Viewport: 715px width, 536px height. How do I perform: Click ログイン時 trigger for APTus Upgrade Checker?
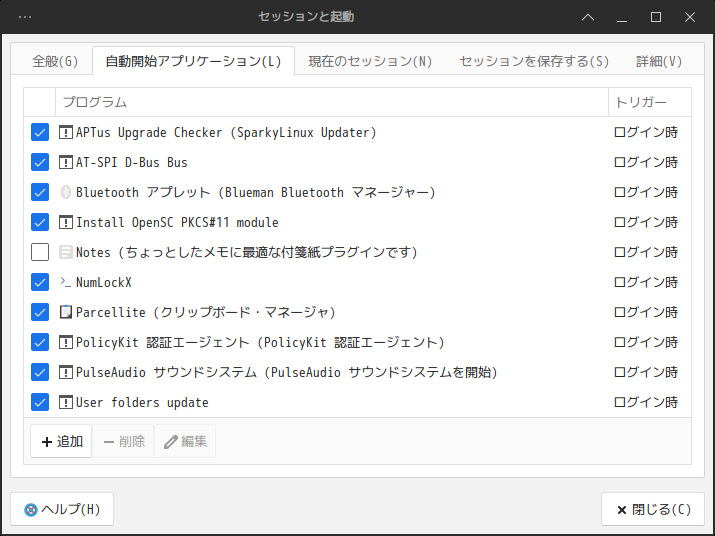point(646,133)
